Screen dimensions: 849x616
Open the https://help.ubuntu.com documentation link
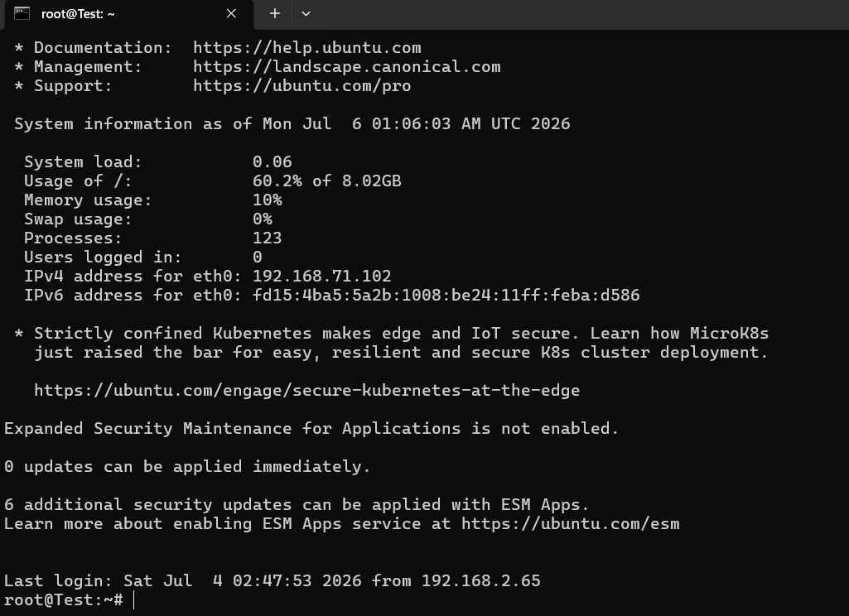tap(307, 48)
